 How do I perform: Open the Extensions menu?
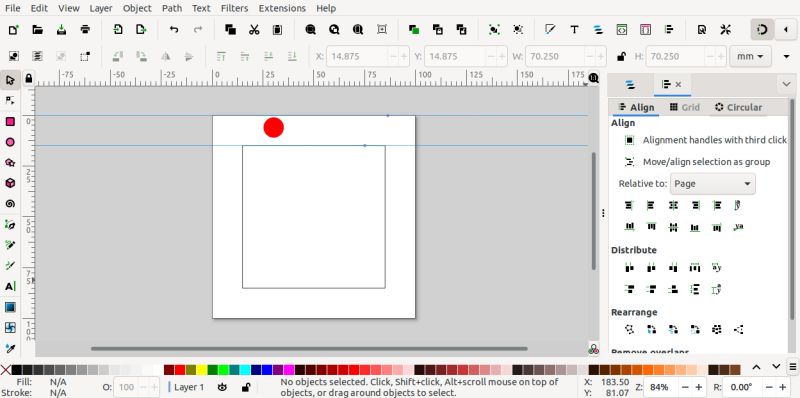[x=282, y=8]
